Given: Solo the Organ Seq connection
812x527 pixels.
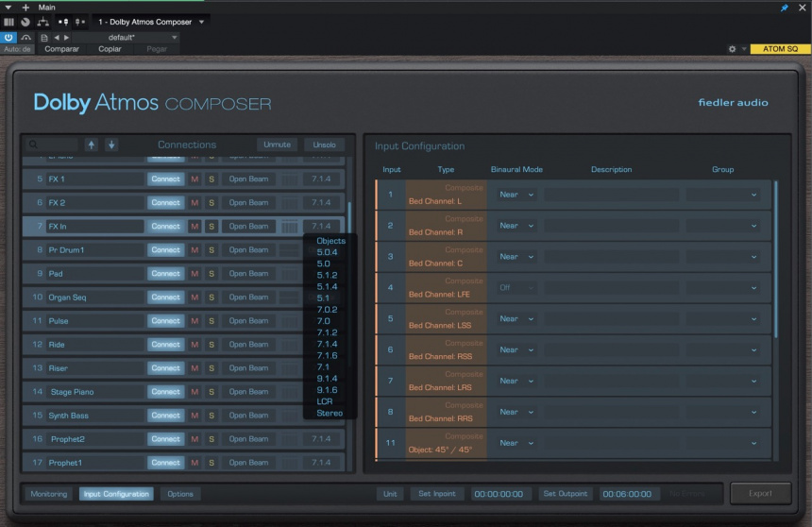Looking at the screenshot, I should pyautogui.click(x=211, y=297).
